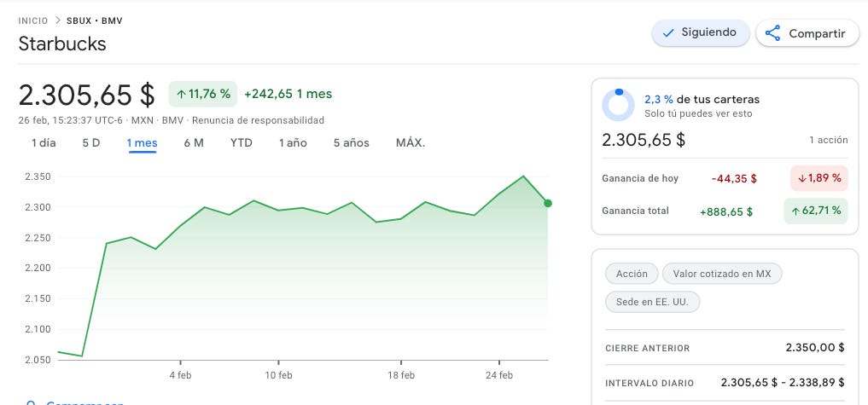Click the 10 feb axis label
Viewport: 868px width, 405px height.
(x=278, y=375)
